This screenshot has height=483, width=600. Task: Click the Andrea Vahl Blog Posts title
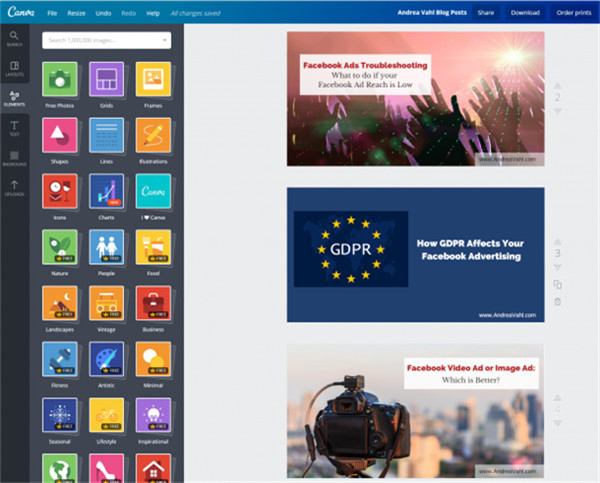click(x=432, y=12)
